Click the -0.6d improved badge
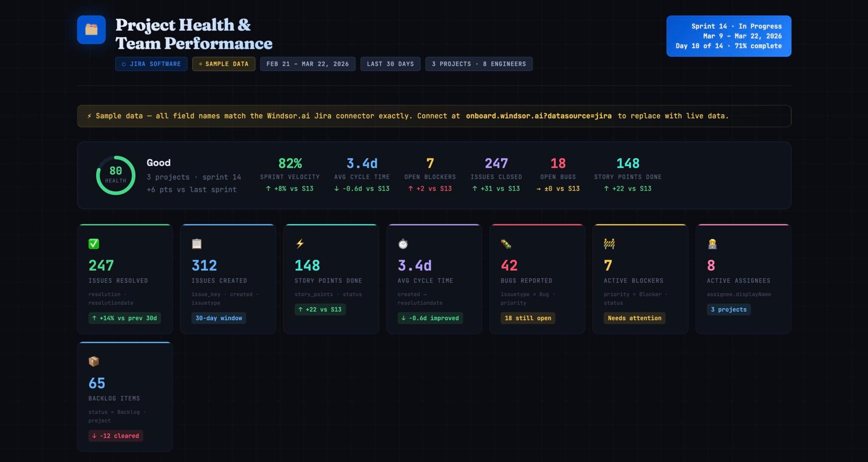 point(430,318)
